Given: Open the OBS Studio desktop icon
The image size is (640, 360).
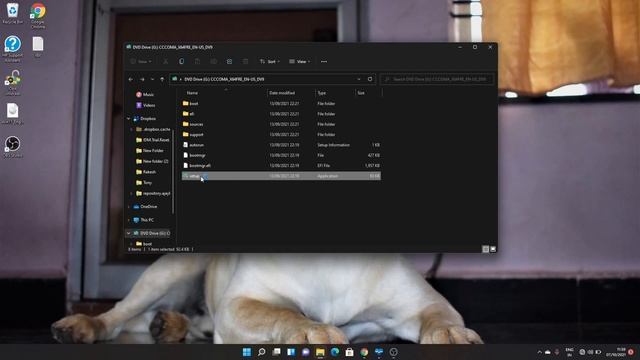Looking at the screenshot, I should click(x=13, y=147).
